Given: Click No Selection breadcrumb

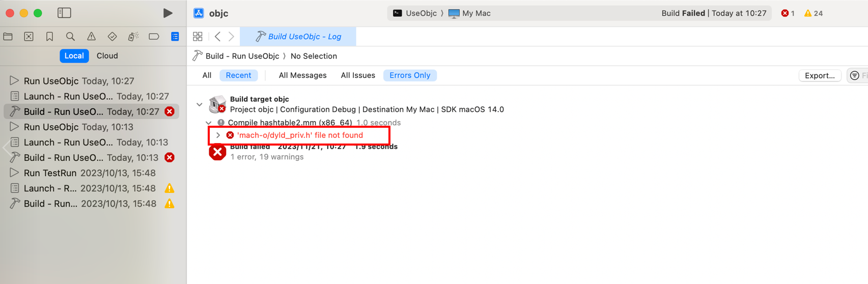Looking at the screenshot, I should 314,56.
